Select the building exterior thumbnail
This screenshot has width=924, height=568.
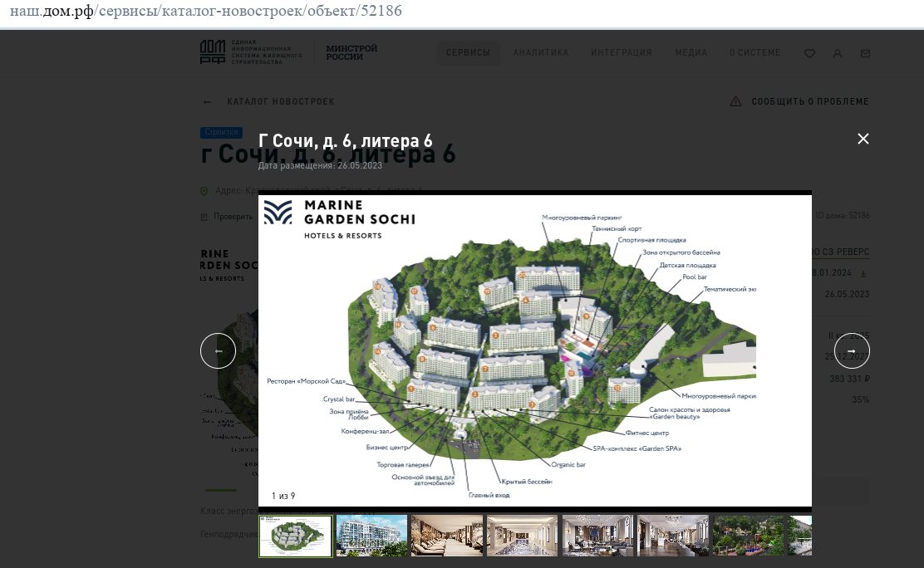point(371,536)
